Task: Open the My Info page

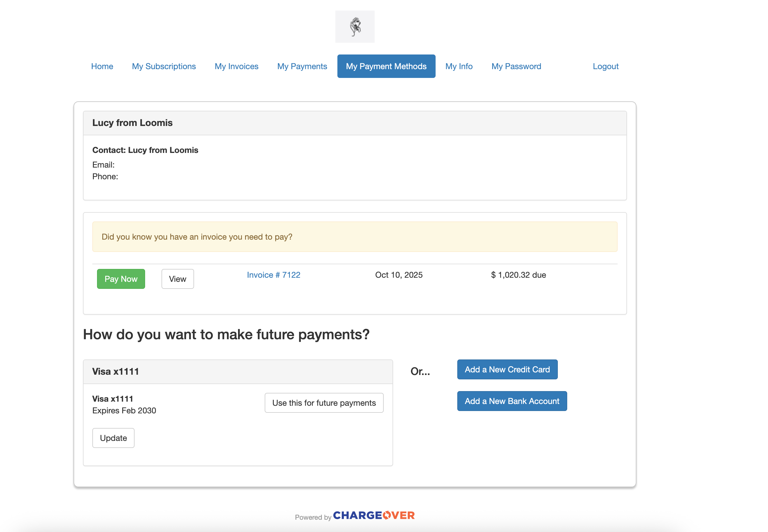Action: (x=459, y=66)
